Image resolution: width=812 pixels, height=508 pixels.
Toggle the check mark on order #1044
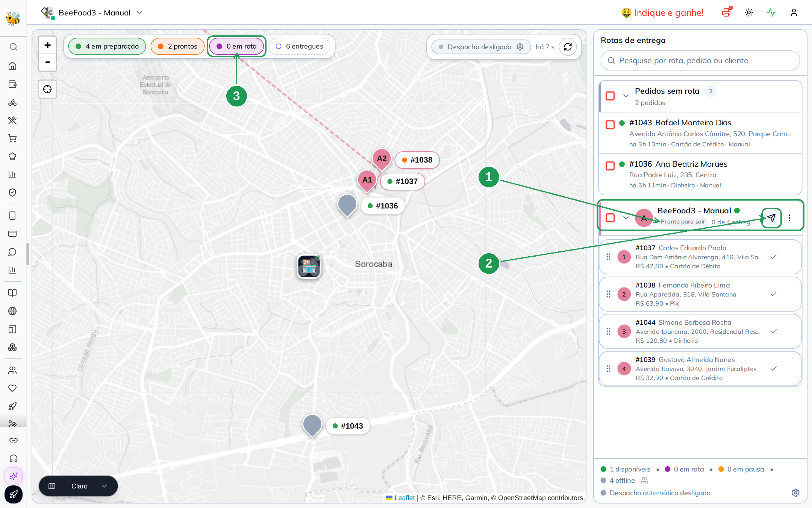click(x=774, y=332)
